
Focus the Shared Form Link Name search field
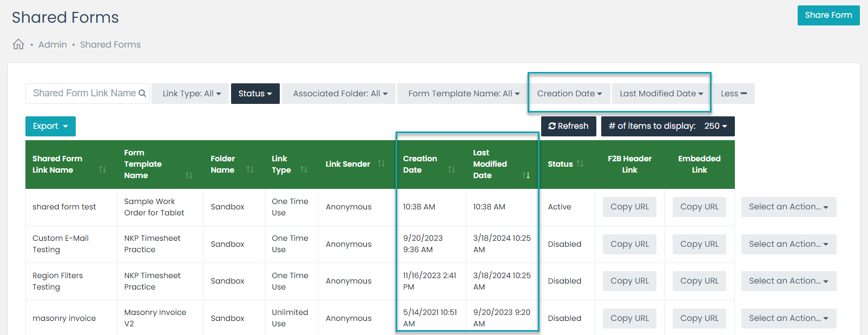84,93
